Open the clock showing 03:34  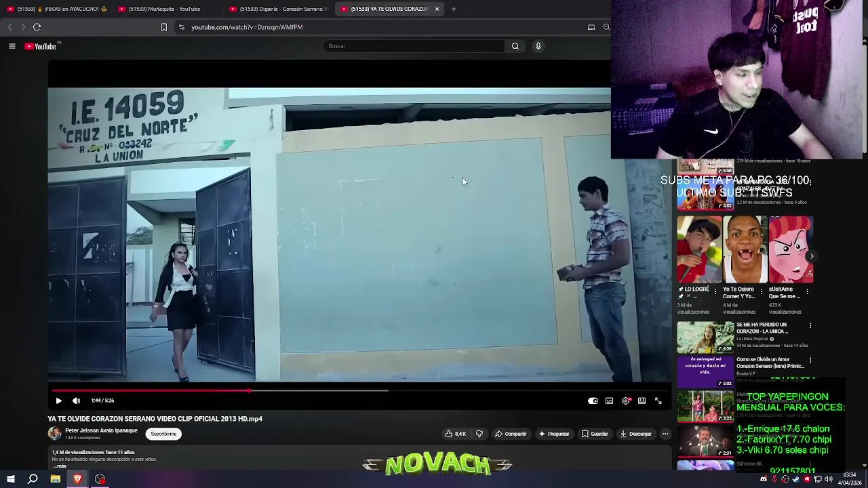[x=850, y=479]
